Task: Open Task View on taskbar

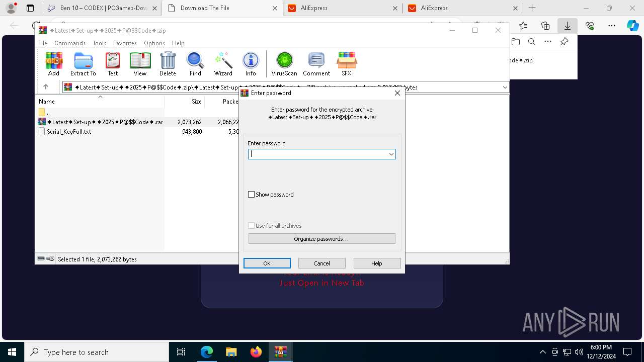Action: coord(182,352)
